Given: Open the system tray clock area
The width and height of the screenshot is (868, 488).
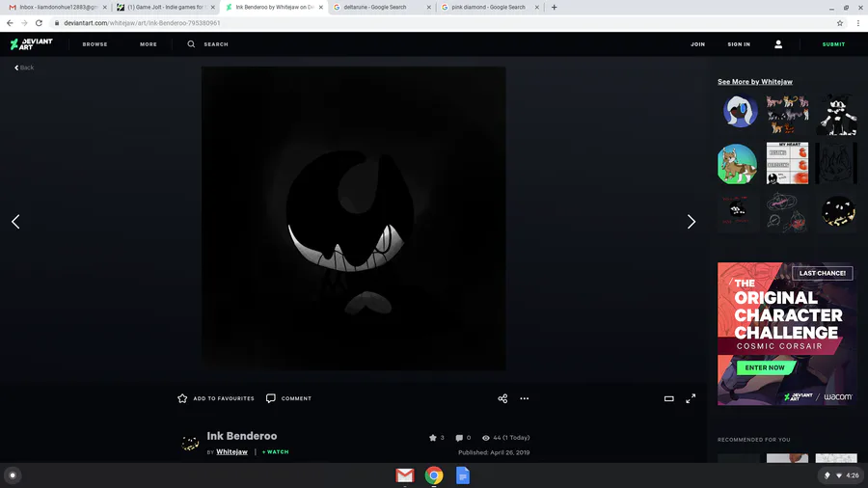Looking at the screenshot, I should [841, 475].
